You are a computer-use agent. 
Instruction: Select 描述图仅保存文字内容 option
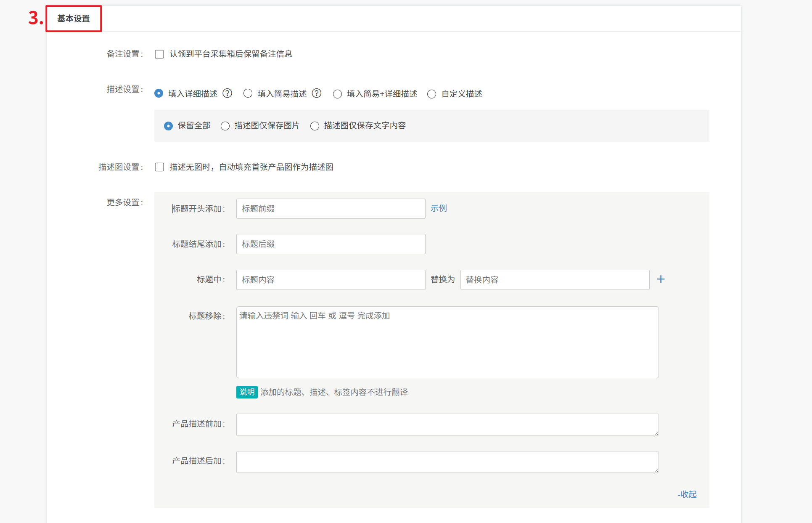[315, 126]
